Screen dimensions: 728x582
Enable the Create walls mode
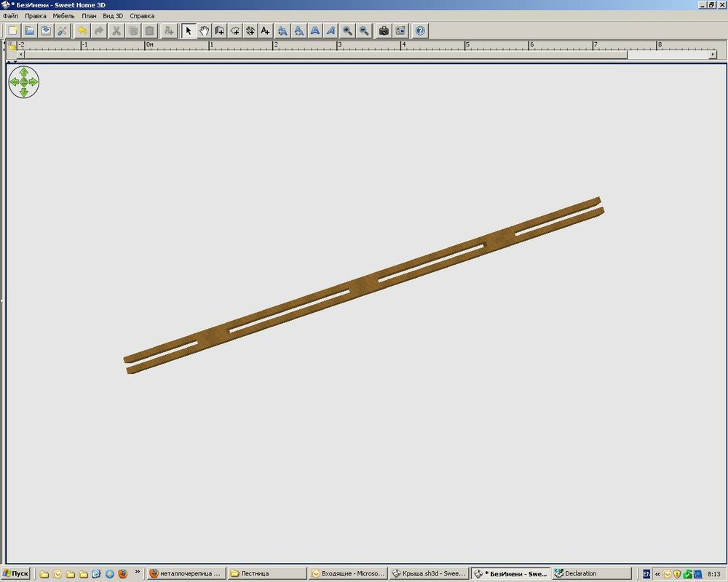click(x=219, y=31)
